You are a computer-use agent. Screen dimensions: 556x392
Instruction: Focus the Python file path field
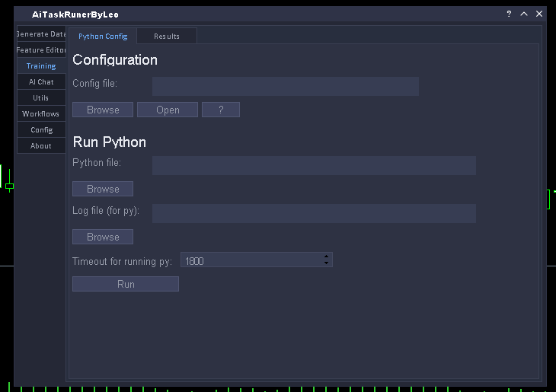coord(314,165)
